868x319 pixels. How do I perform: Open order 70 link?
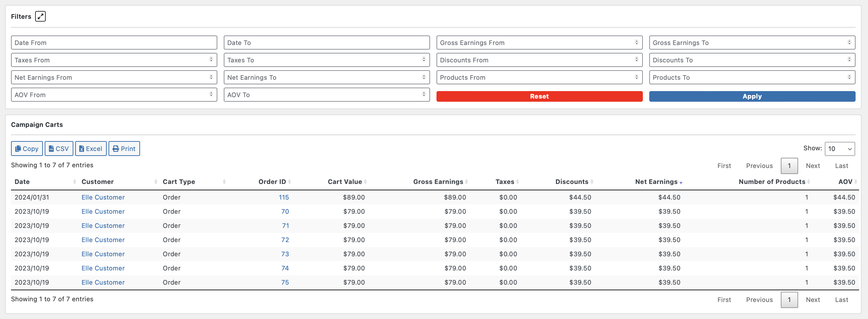tap(285, 212)
